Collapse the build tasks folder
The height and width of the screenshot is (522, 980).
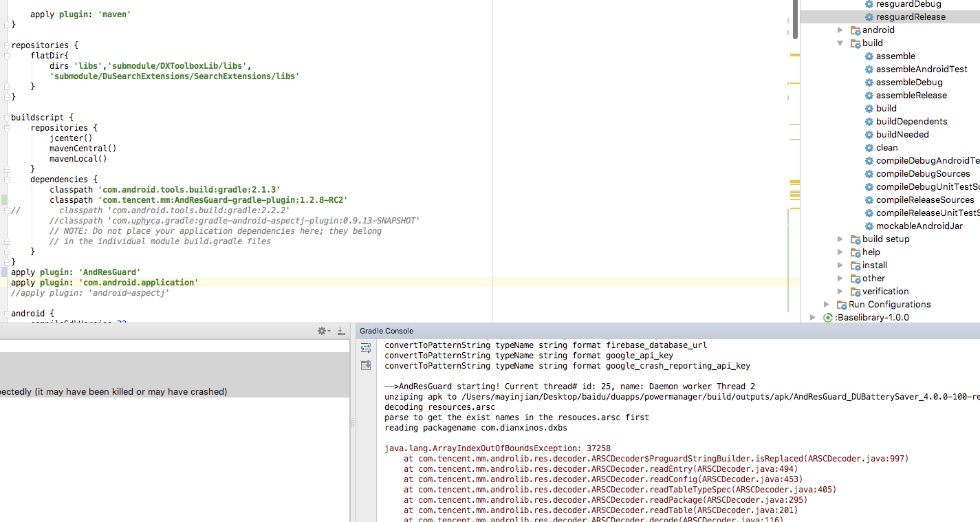pyautogui.click(x=840, y=43)
